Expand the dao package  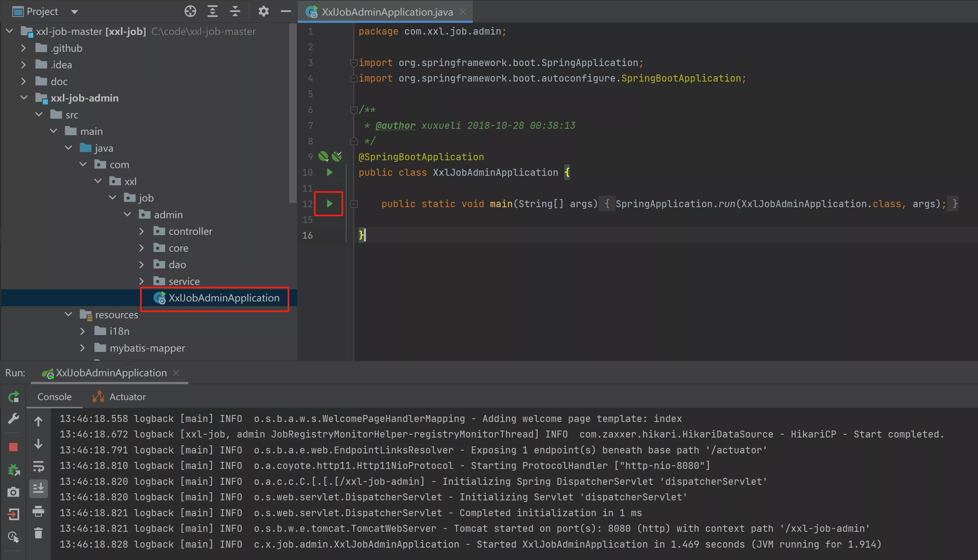(x=142, y=265)
